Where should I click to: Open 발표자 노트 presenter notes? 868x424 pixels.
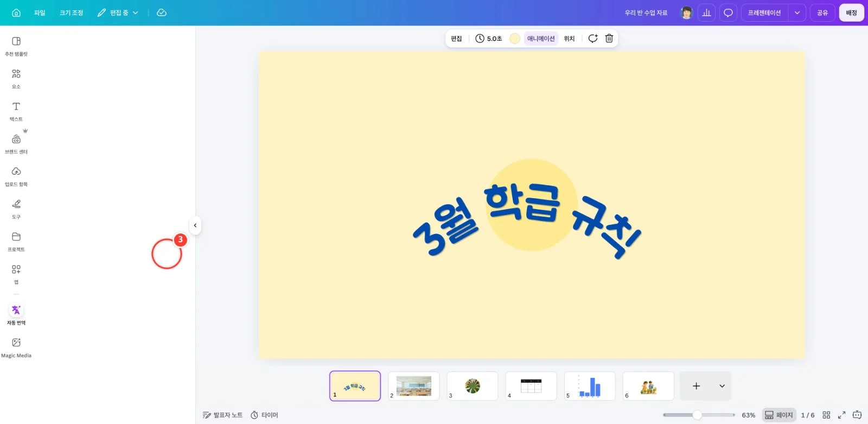pos(222,415)
